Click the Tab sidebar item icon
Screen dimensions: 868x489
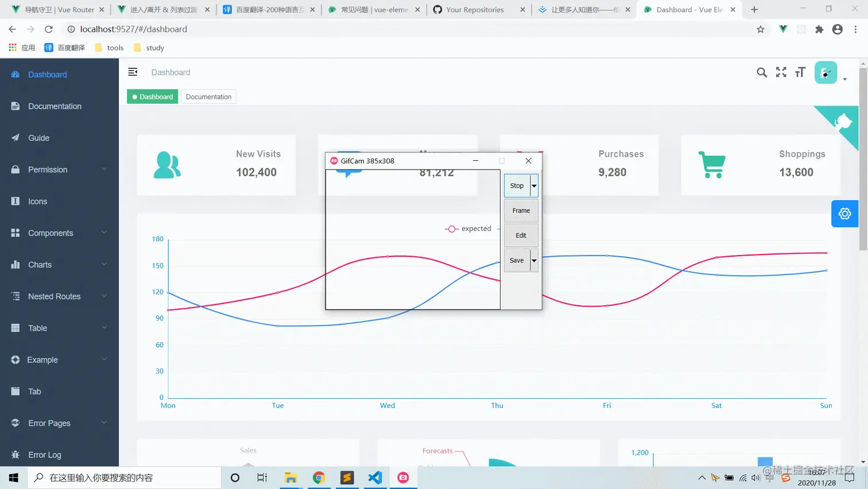[15, 391]
